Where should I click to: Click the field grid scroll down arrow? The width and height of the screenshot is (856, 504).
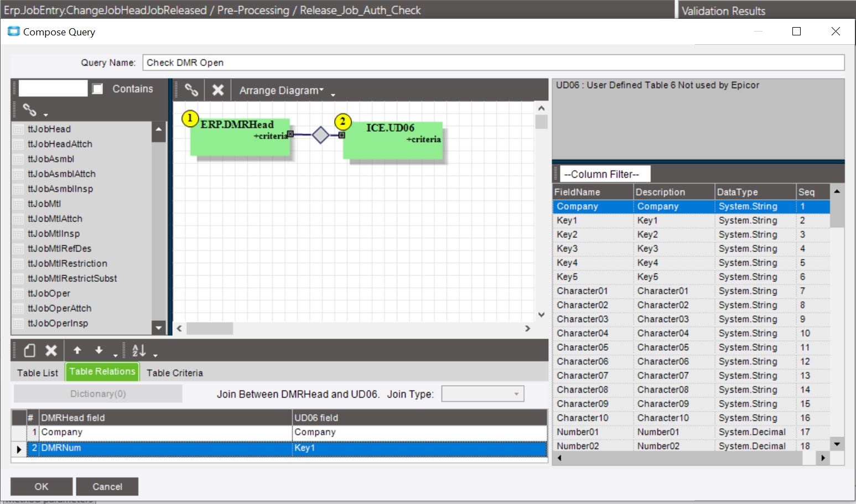tap(837, 444)
